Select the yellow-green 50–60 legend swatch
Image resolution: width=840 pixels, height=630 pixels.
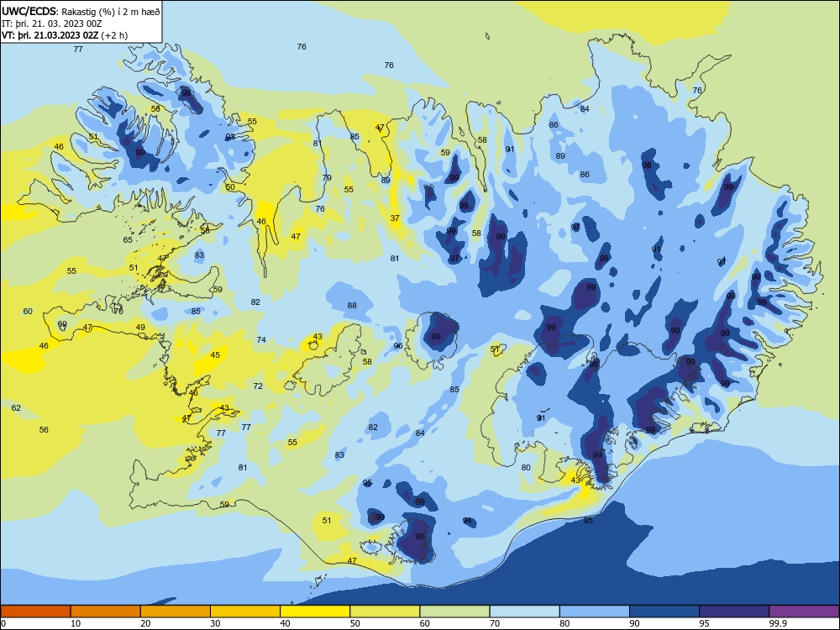pos(386,612)
